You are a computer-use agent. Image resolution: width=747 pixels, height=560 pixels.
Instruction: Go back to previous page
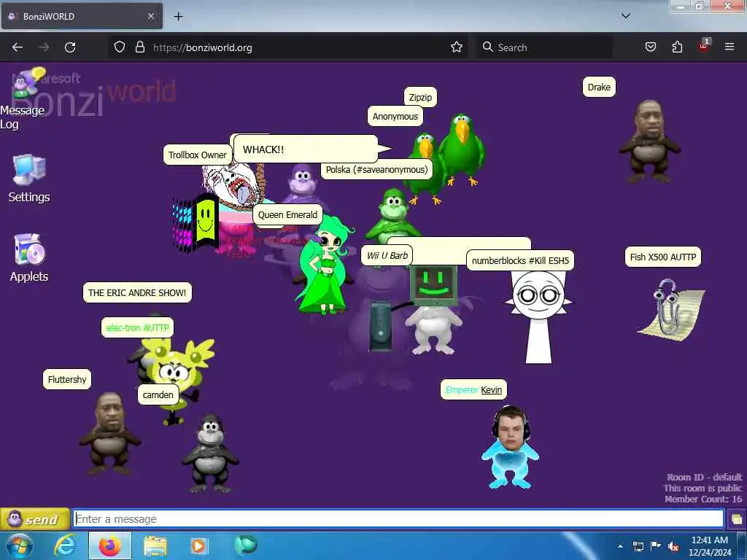(x=18, y=47)
